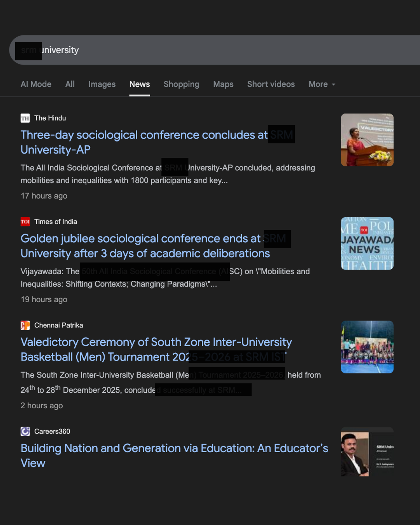Viewport: 420px width, 525px height.
Task: Switch to the AI Mode tab
Action: tap(36, 84)
